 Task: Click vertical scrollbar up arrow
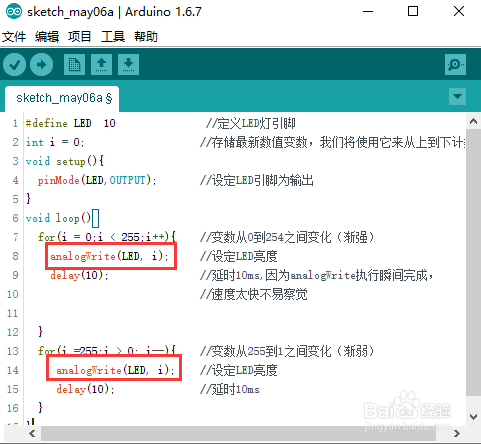(473, 121)
